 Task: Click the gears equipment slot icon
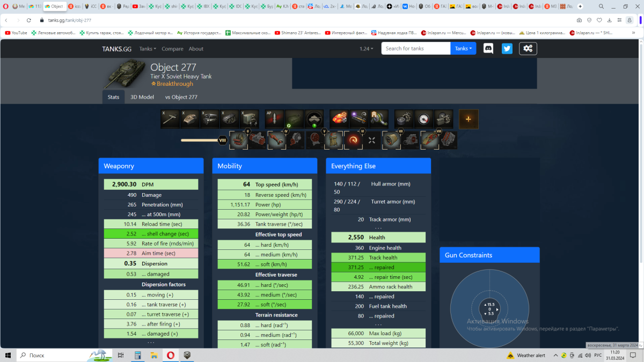coord(404,119)
